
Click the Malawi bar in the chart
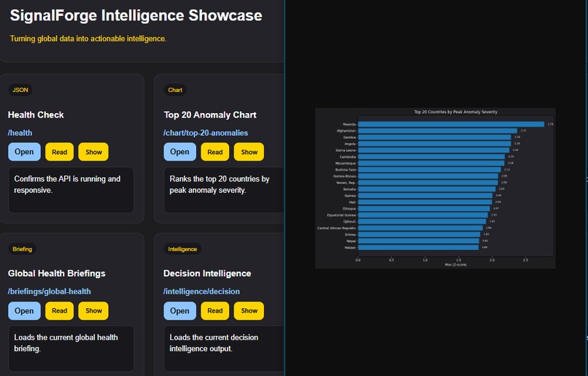click(418, 248)
